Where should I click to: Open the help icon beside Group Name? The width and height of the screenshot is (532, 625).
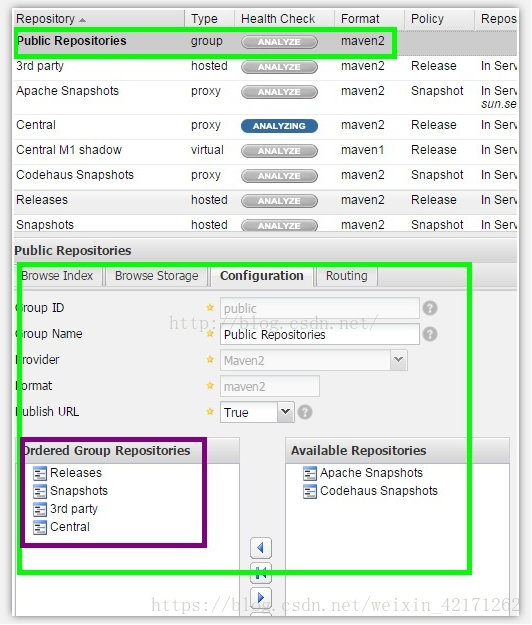(430, 334)
